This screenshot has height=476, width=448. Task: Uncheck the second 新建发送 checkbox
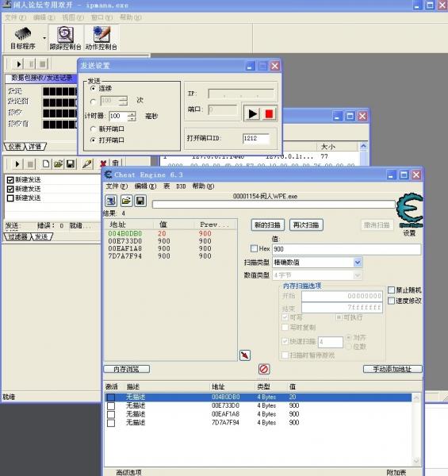tap(10, 189)
